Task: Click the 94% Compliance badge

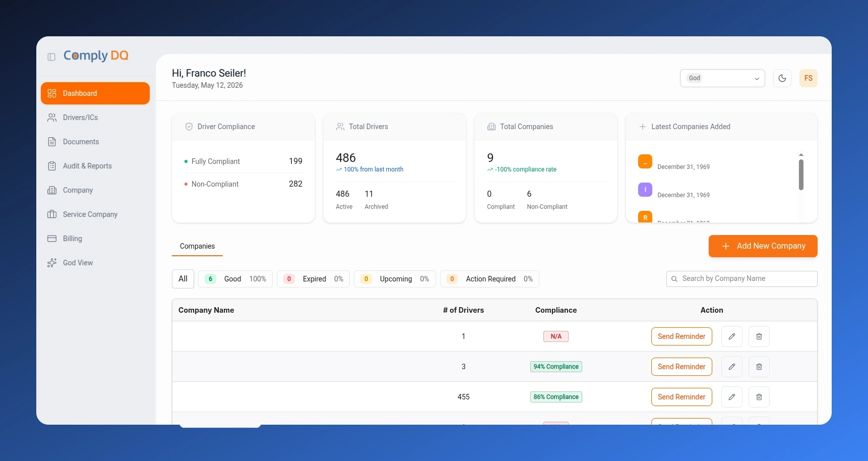Action: tap(556, 367)
